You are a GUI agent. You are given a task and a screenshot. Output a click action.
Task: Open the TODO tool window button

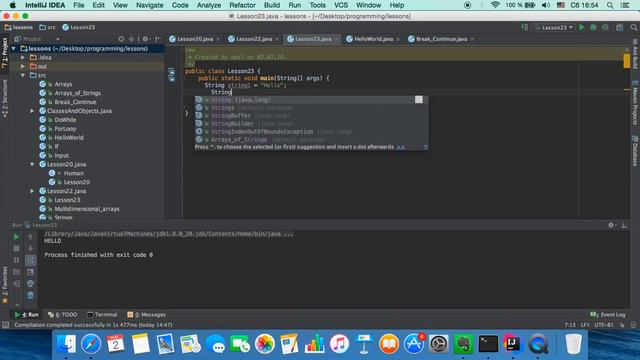(x=62, y=315)
